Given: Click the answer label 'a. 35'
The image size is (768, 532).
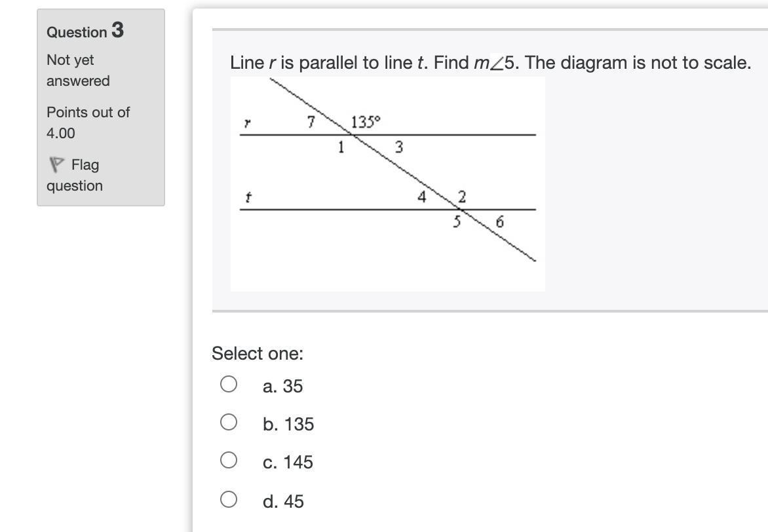Looking at the screenshot, I should (282, 387).
